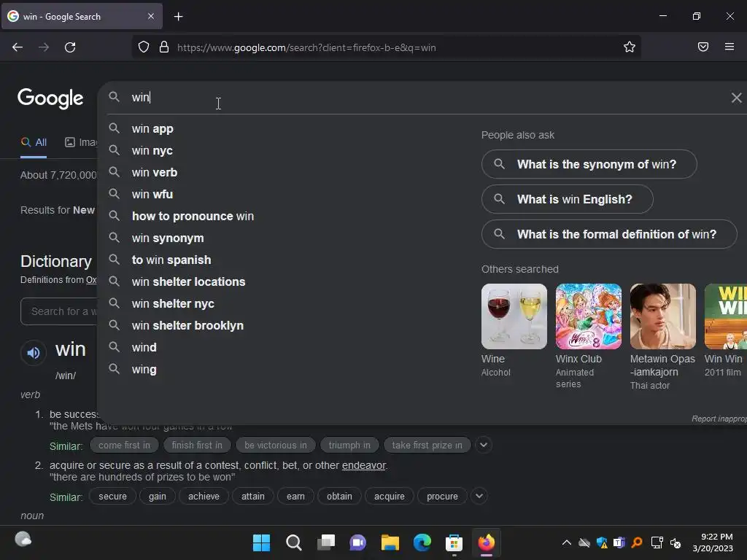Expand more similar words after 'take first prize in'

(x=483, y=446)
